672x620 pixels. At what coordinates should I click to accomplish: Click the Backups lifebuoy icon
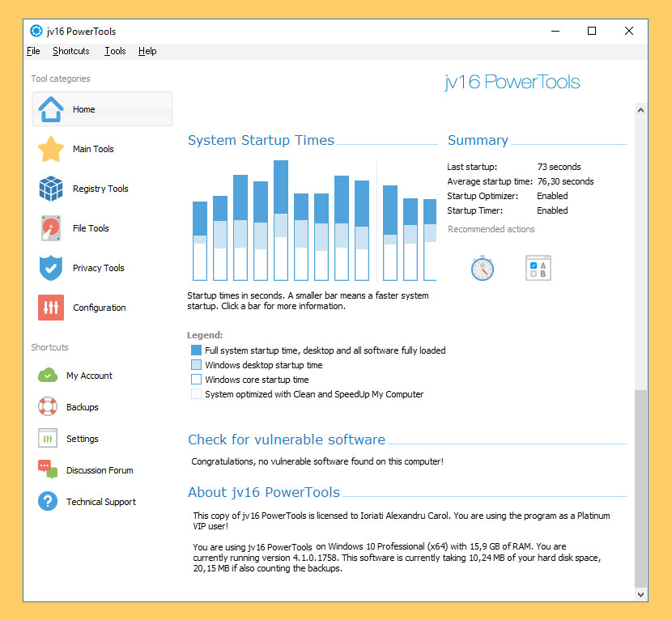click(x=48, y=406)
